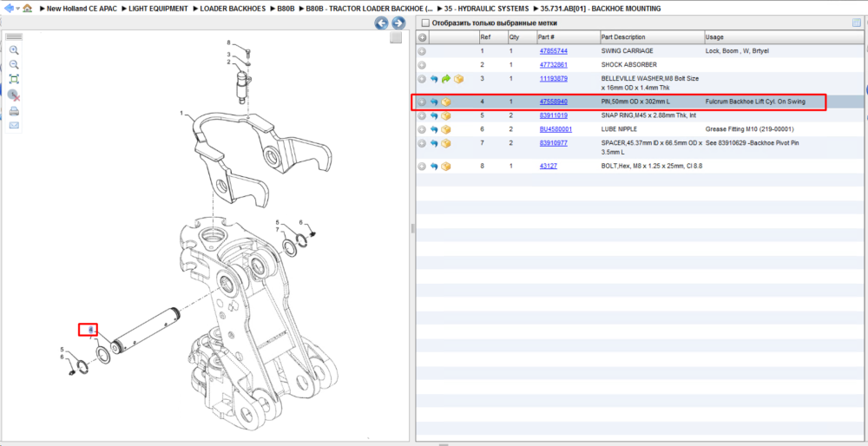This screenshot has height=446, width=868.
Task: Email the diagram with the envelope icon
Action: (x=15, y=125)
